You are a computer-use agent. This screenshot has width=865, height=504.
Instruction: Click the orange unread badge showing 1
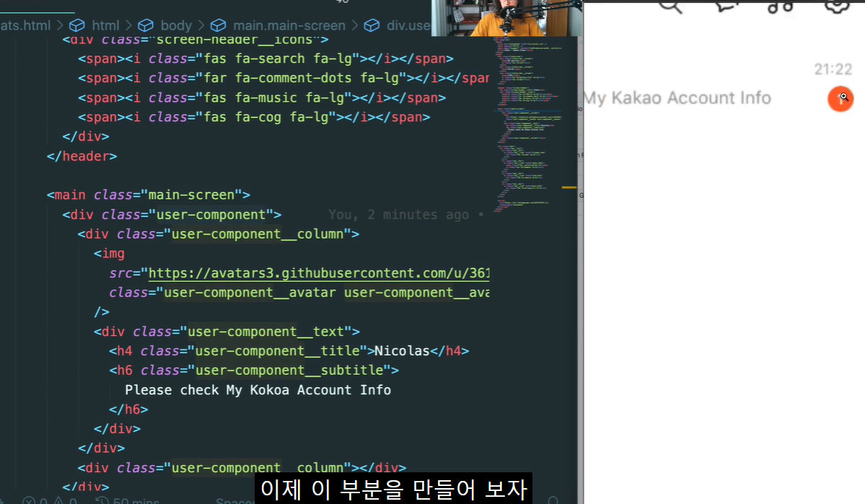840,100
